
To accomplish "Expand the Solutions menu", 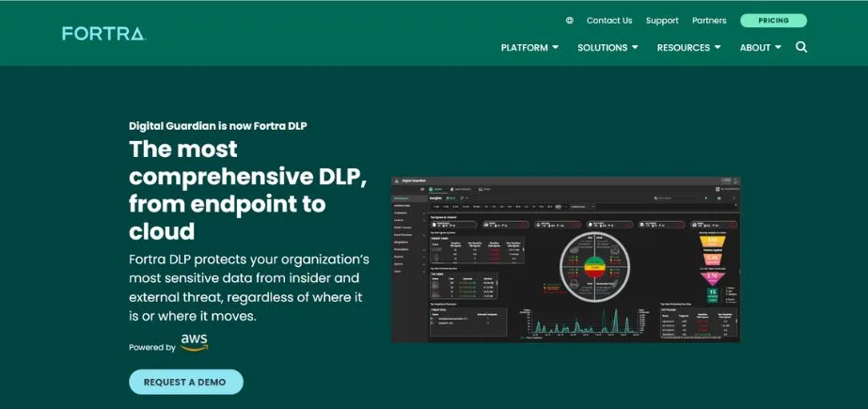I will point(608,48).
